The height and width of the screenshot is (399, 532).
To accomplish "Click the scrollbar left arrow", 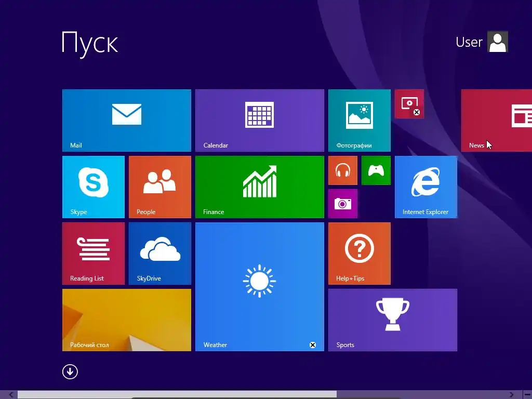I will click(11, 395).
